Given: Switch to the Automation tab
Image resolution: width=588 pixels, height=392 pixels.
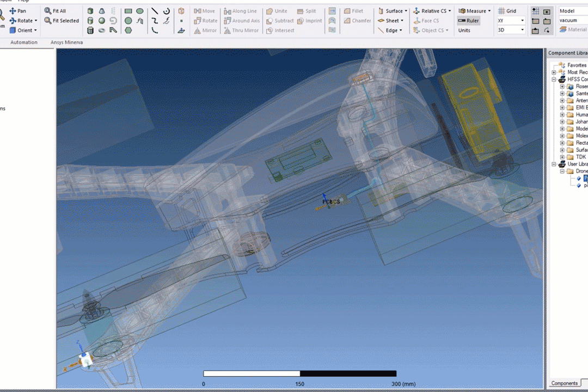Looking at the screenshot, I should pos(23,42).
